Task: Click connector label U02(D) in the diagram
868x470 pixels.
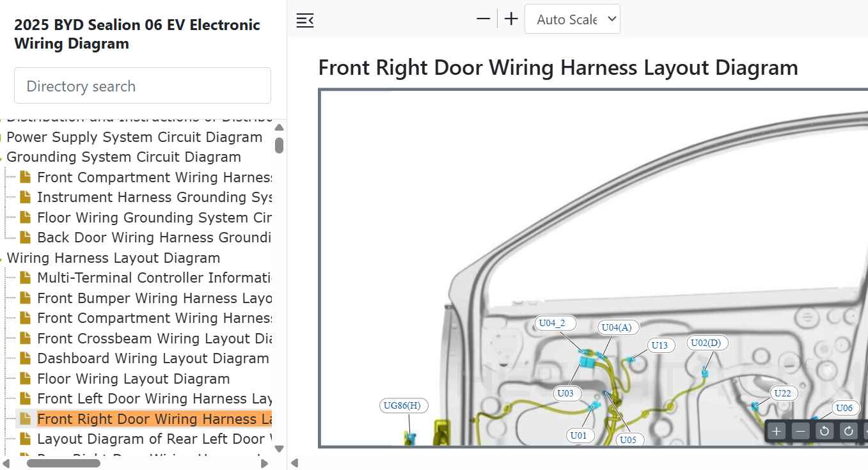Action: click(x=706, y=343)
